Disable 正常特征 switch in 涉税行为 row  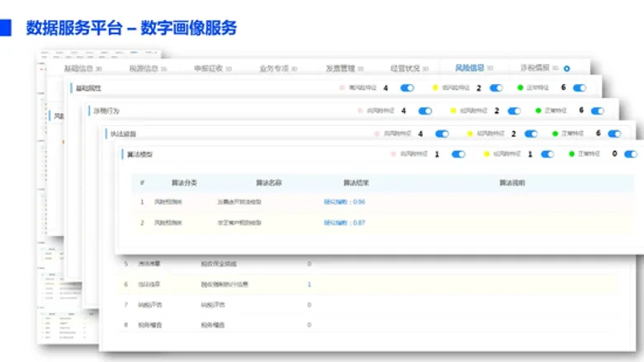(598, 110)
